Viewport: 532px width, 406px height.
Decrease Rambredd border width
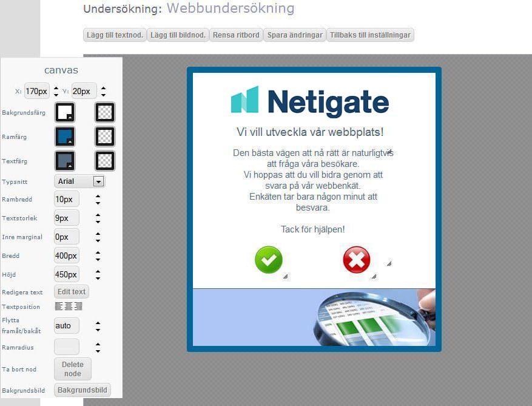[98, 203]
